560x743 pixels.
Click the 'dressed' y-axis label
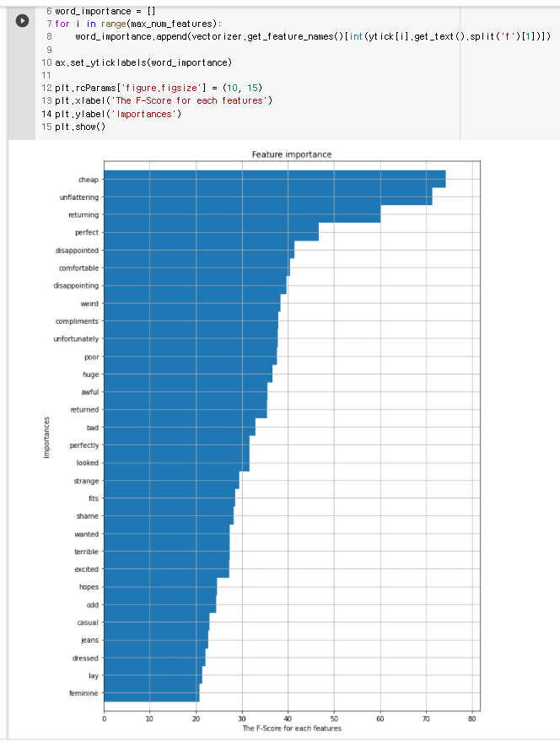pos(85,658)
